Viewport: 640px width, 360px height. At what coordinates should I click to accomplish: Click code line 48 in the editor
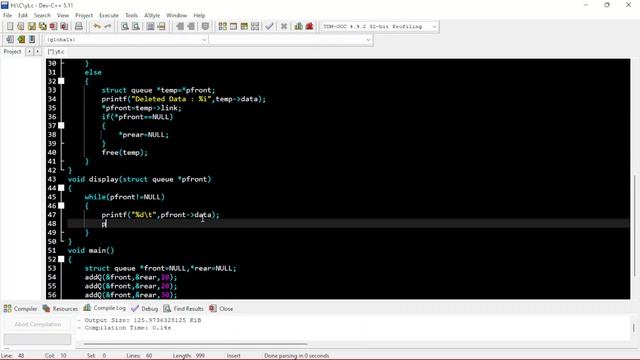pos(348,224)
